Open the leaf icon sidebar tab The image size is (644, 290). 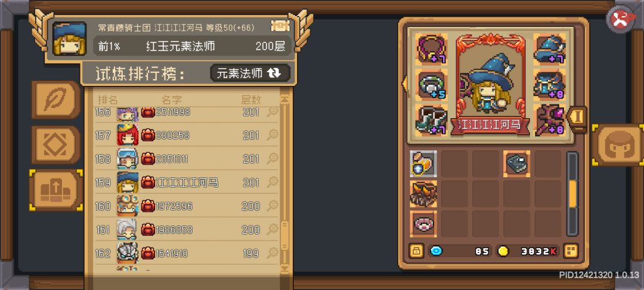(55, 100)
